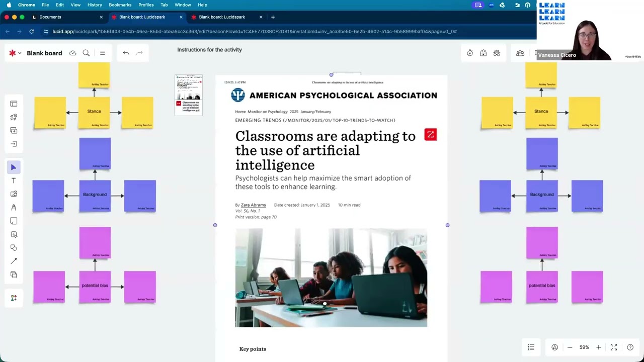Image resolution: width=644 pixels, height=362 pixels.
Task: Click the red PDF badge on article
Action: (x=430, y=135)
